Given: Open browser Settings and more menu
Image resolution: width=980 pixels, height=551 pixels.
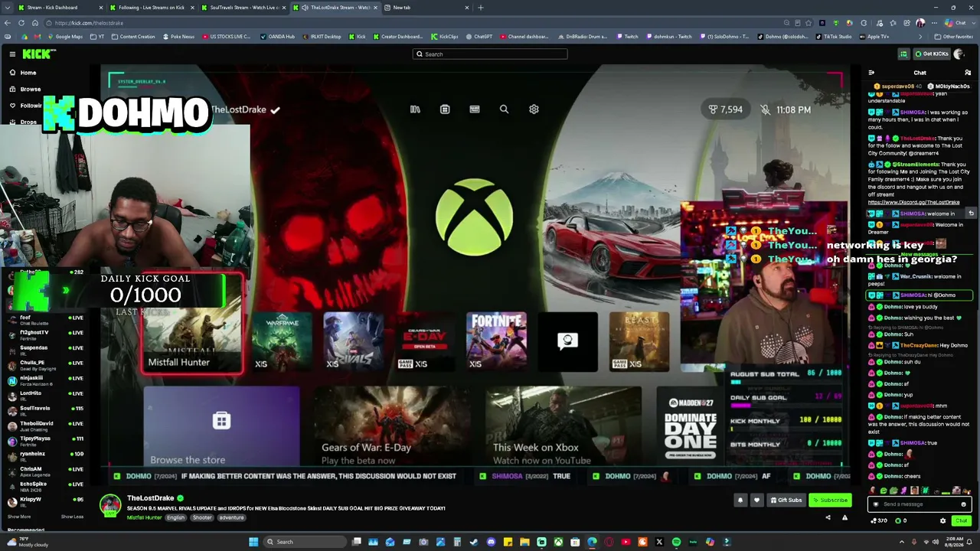Looking at the screenshot, I should point(934,23).
